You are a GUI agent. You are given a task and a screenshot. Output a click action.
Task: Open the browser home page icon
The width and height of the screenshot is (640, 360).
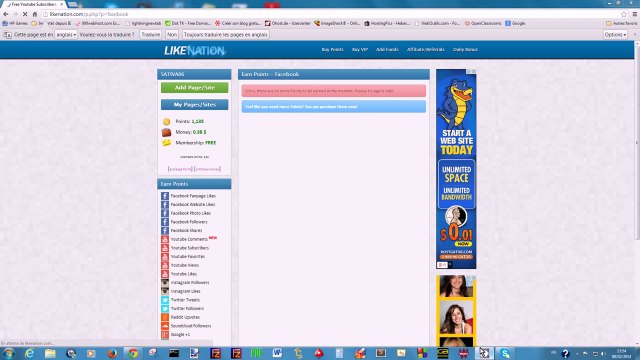pos(35,14)
